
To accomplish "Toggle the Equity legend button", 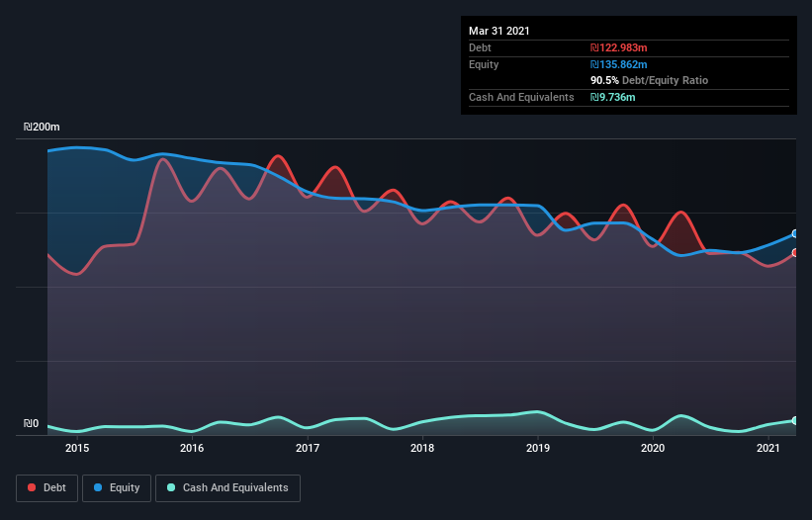I will pyautogui.click(x=117, y=488).
